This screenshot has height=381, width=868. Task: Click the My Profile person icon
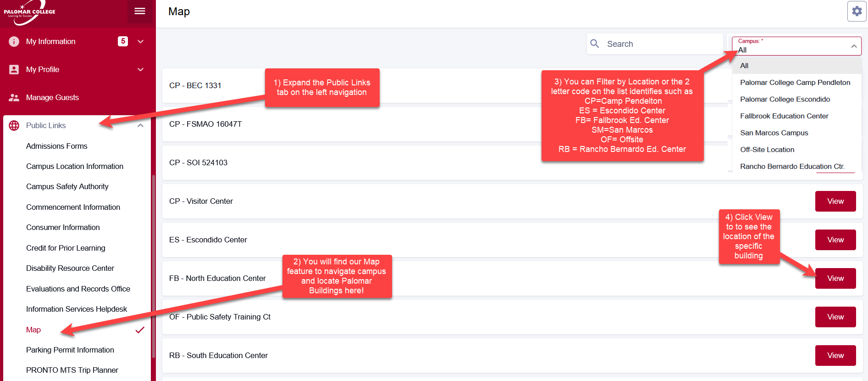[x=14, y=70]
